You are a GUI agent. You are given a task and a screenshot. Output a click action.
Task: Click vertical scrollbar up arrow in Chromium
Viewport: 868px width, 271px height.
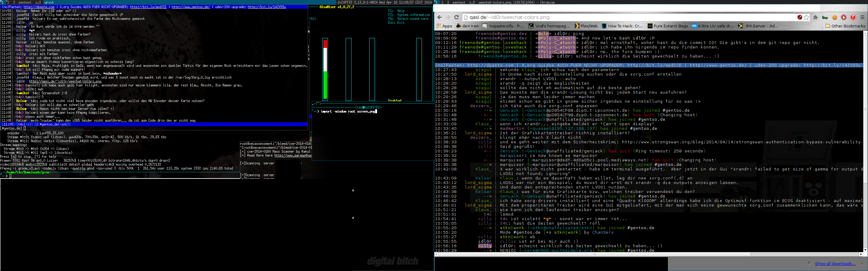pyautogui.click(x=865, y=33)
